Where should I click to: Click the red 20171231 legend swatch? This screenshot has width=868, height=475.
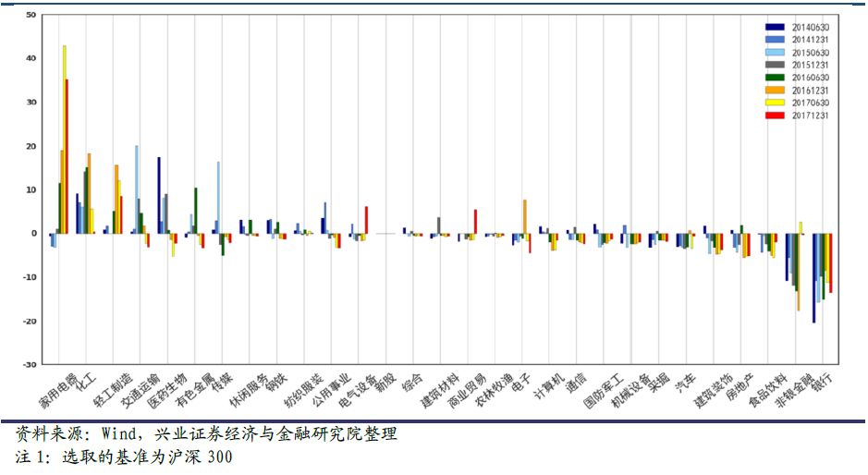coord(775,116)
